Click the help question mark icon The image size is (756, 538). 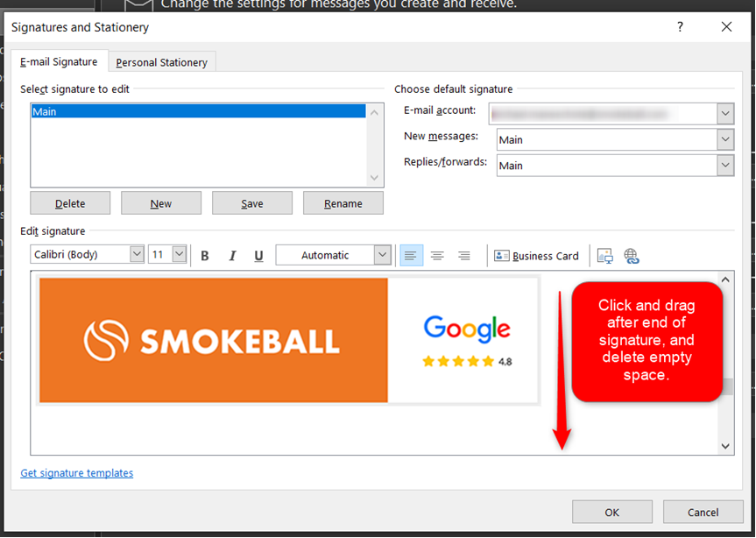tap(680, 27)
